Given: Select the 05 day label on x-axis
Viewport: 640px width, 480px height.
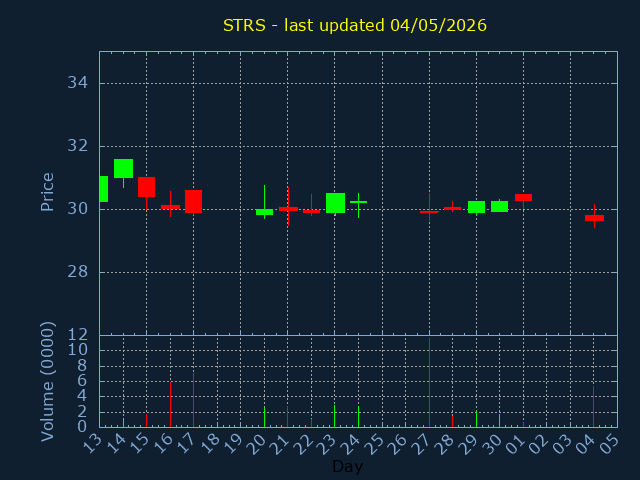Looking at the screenshot, I should (x=611, y=444).
